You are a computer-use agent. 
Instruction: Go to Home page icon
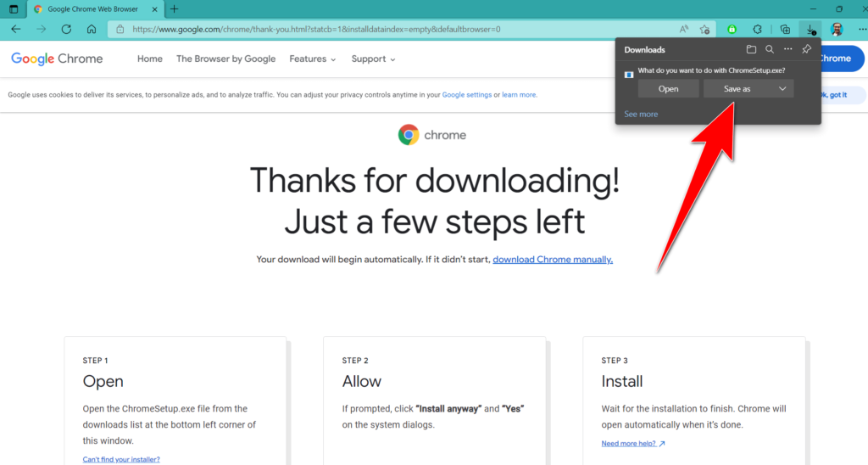click(92, 30)
